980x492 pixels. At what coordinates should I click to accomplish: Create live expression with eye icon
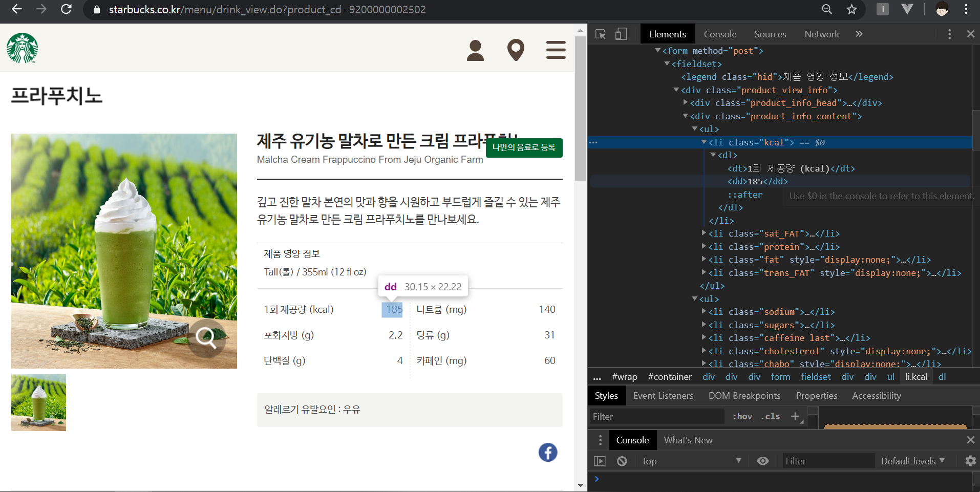(762, 461)
